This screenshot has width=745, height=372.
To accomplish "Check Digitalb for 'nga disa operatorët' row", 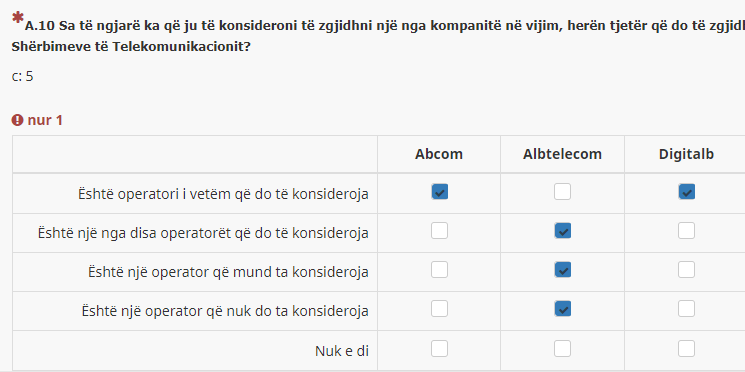I will (687, 231).
